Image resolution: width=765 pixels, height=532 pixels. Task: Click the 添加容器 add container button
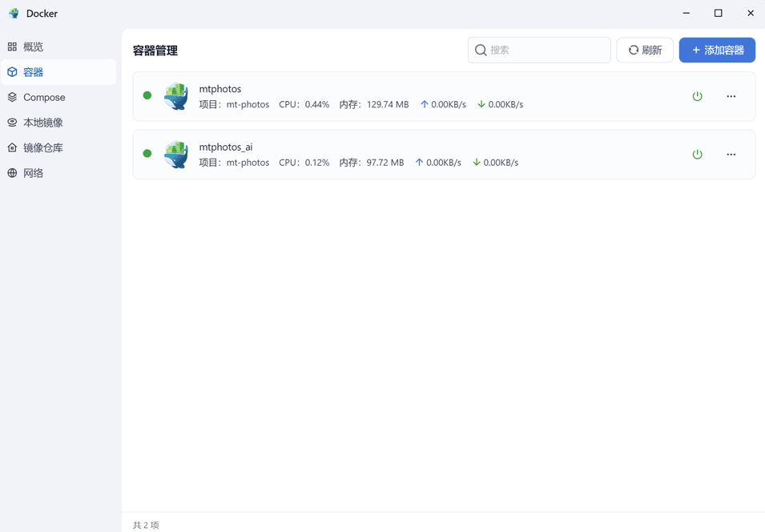click(x=717, y=50)
